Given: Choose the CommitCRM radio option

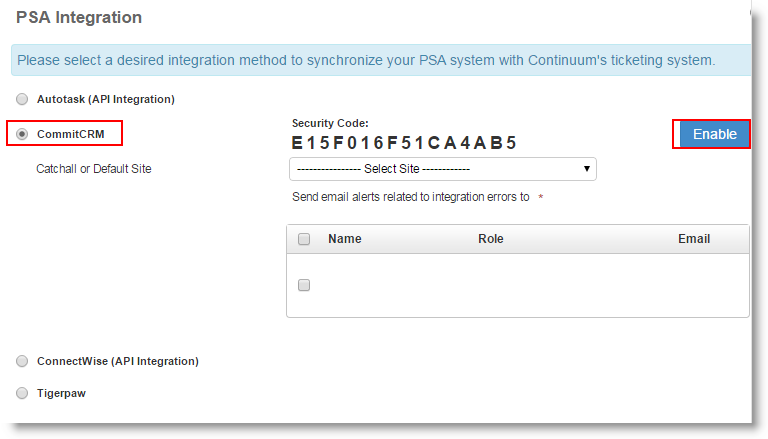Looking at the screenshot, I should click(22, 133).
